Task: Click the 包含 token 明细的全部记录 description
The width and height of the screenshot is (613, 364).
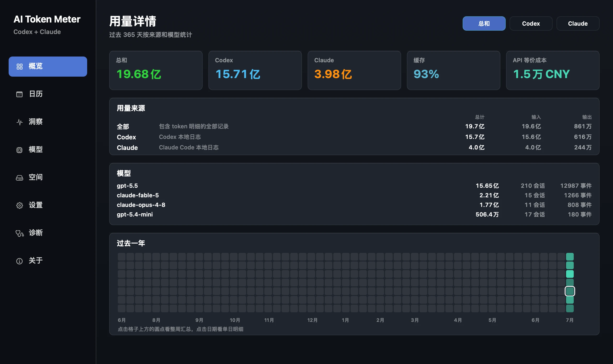Action: tap(194, 126)
